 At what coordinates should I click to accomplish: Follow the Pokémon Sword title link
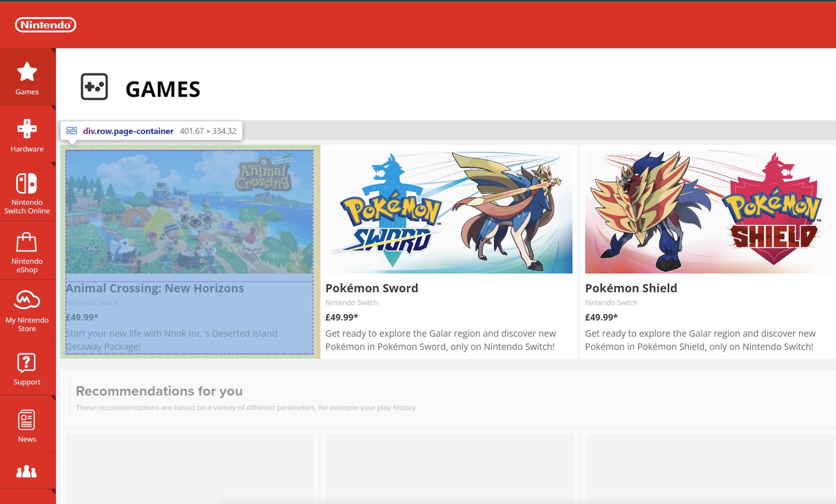pos(372,288)
